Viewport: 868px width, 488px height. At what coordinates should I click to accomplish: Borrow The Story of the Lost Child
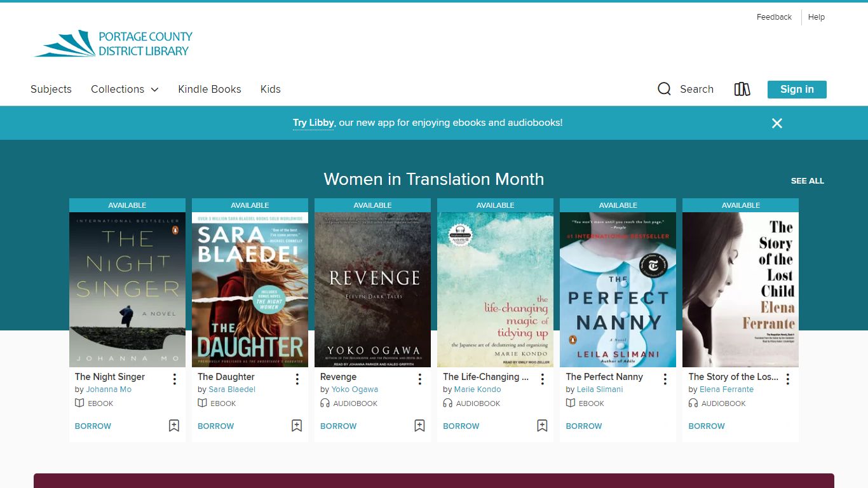[706, 426]
